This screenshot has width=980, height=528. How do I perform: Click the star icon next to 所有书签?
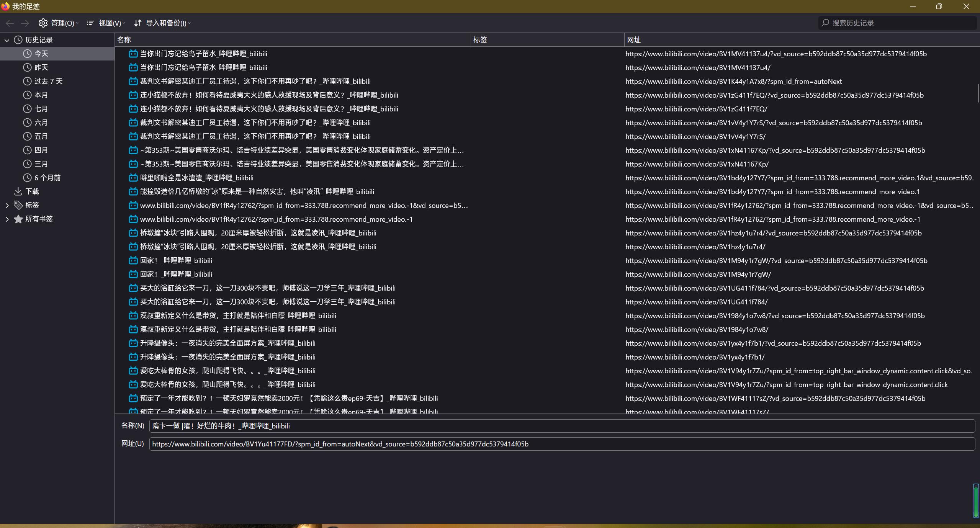[18, 219]
